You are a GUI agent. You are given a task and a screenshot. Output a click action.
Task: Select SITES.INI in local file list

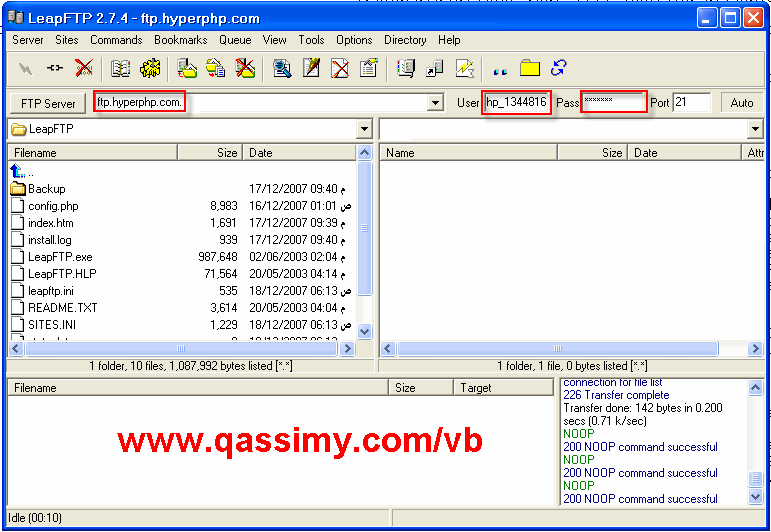[x=52, y=325]
